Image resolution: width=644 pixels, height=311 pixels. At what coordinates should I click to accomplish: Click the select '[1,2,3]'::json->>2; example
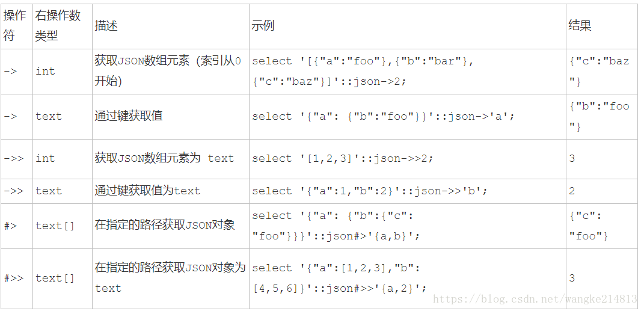coord(343,158)
